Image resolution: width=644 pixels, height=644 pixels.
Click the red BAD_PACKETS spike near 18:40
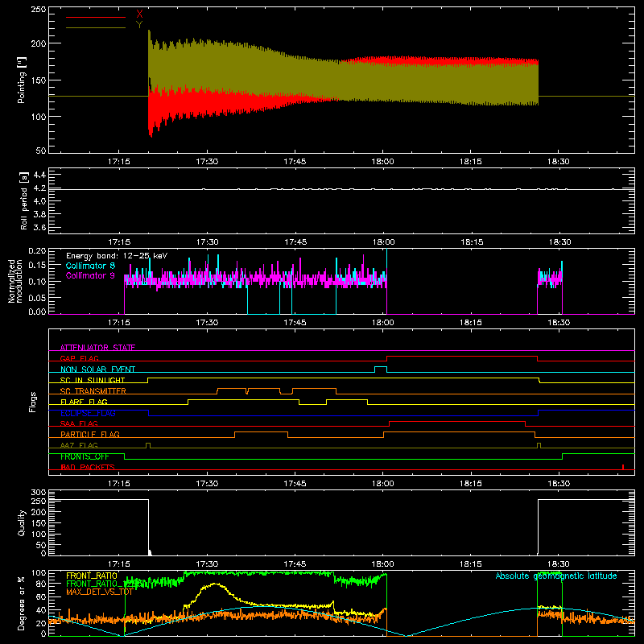(623, 467)
